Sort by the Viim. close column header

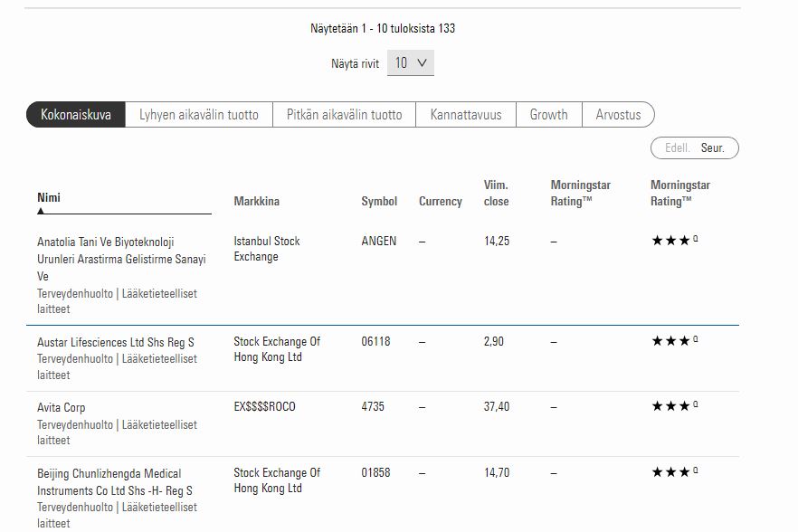pyautogui.click(x=496, y=193)
